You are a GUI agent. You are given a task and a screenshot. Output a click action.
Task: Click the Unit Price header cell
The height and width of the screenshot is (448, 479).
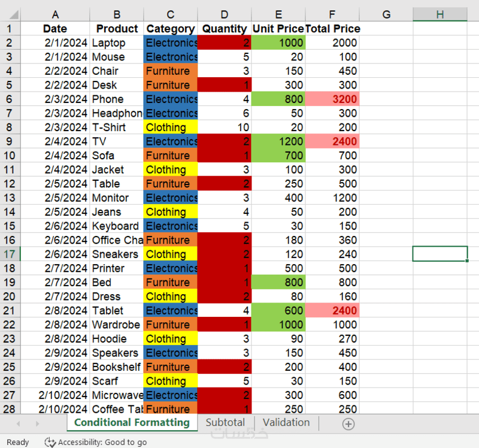278,28
